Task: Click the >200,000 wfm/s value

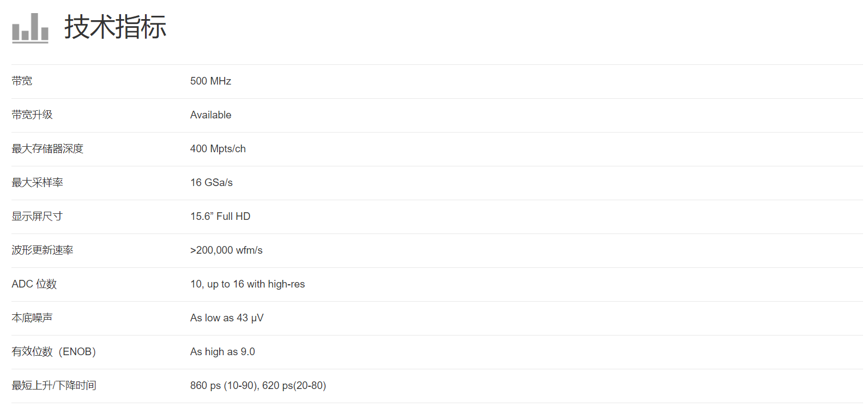Action: pyautogui.click(x=226, y=250)
